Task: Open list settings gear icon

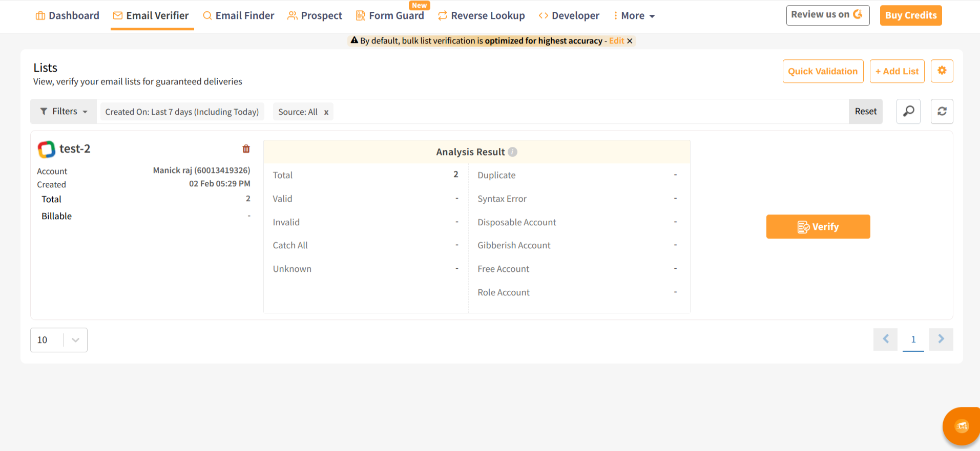Action: [x=942, y=71]
